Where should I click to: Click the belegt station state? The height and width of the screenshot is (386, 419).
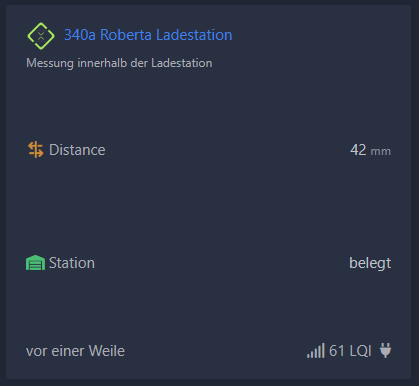[370, 264]
